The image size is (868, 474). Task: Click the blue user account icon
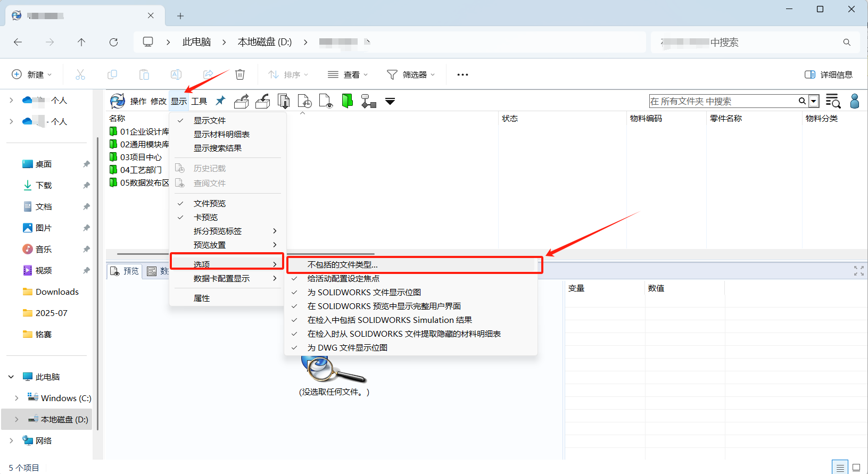pos(855,101)
